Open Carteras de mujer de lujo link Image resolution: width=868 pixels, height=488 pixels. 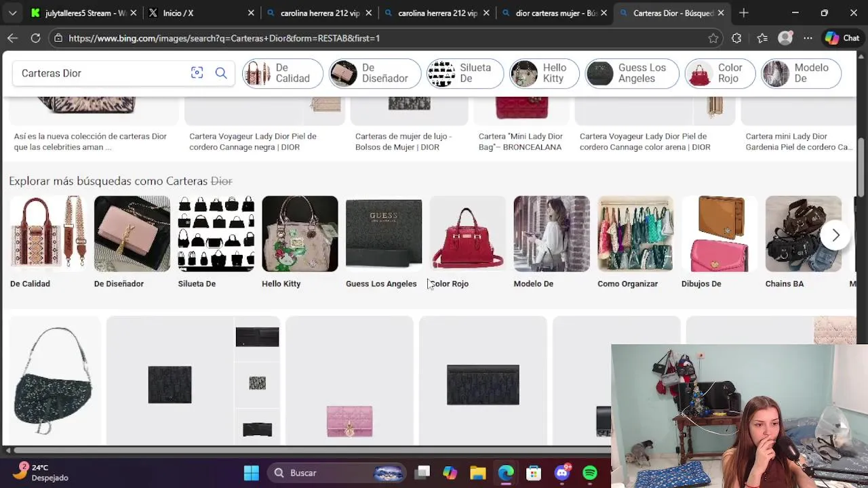(x=403, y=142)
